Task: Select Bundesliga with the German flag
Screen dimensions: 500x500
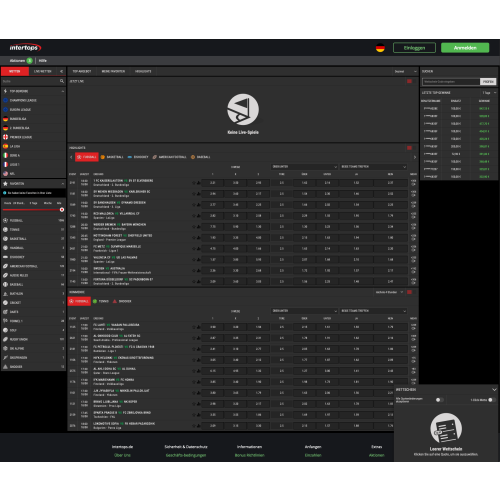Action: [33, 119]
